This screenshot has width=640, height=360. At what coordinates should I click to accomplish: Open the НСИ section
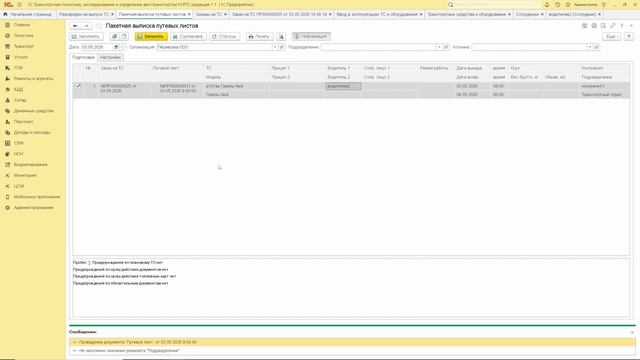click(18, 154)
